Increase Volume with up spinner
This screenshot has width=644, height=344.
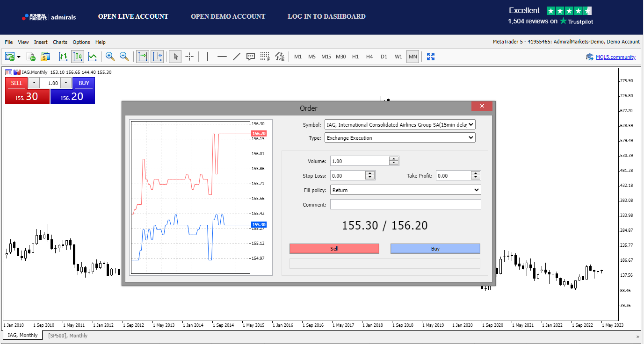pyautogui.click(x=394, y=159)
